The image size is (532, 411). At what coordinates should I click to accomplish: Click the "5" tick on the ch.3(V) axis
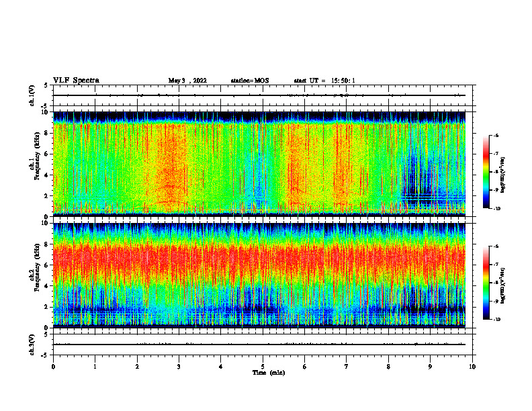coord(46,334)
